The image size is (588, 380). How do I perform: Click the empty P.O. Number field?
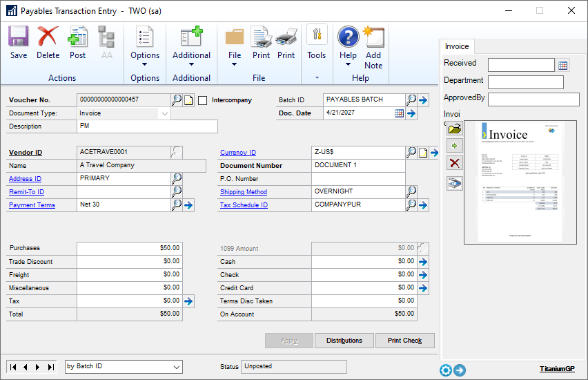(358, 179)
